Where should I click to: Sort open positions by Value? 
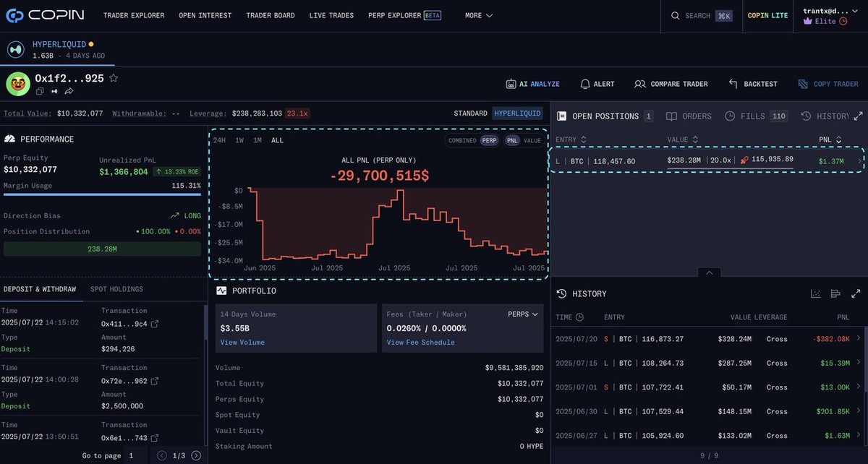click(x=683, y=139)
